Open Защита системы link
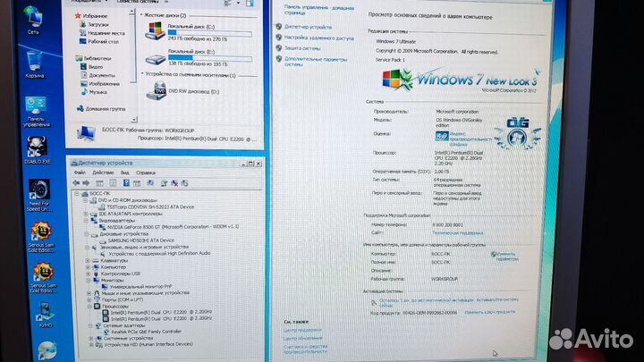Screen dimensions: 644x362 click(302, 48)
